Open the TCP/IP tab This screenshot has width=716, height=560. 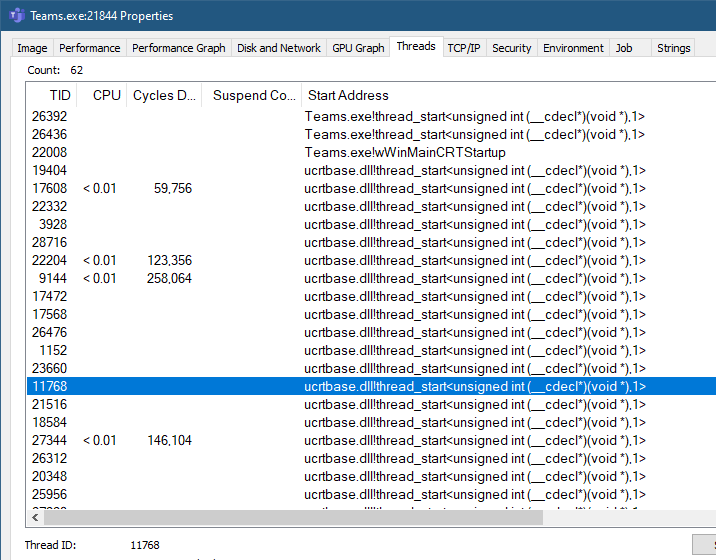(462, 48)
